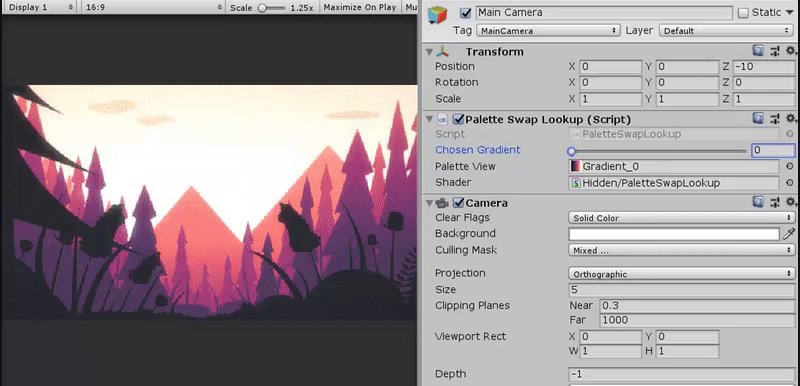Open the Shader object picker circle
The width and height of the screenshot is (800, 386).
click(790, 183)
